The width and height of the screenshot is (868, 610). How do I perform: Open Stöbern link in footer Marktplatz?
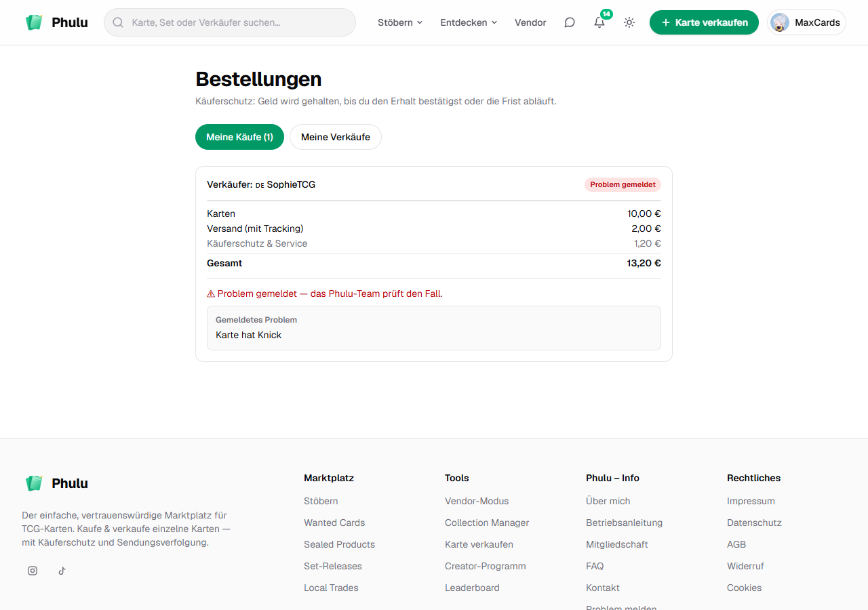coord(321,501)
